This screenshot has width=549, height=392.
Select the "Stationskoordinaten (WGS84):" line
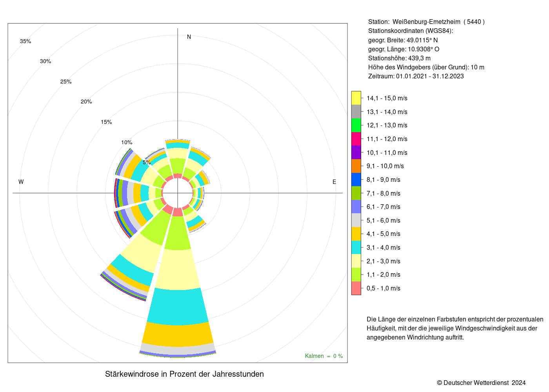(411, 31)
